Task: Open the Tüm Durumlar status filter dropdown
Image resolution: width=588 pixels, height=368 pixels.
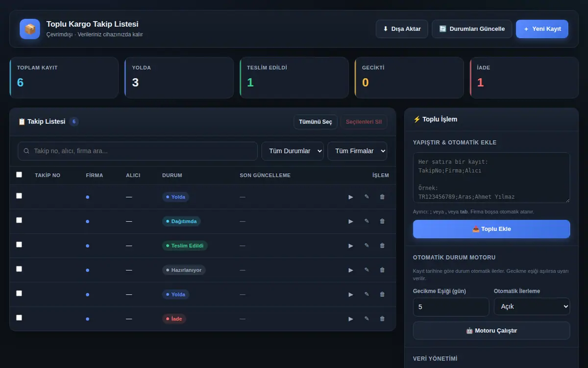Action: point(293,151)
